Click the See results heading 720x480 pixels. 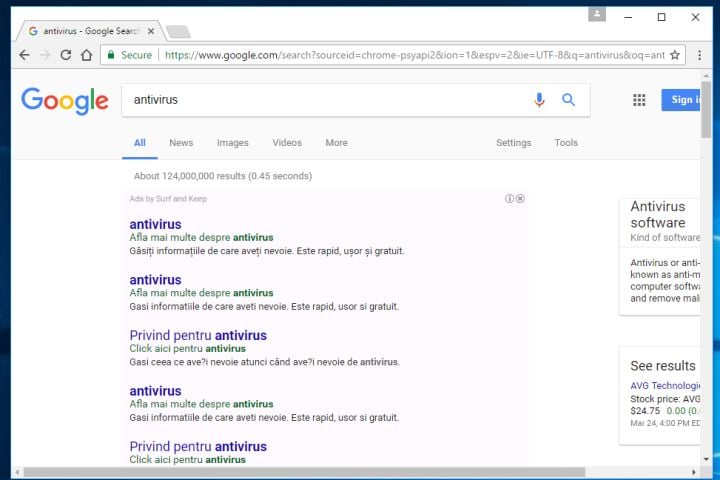[x=663, y=366]
